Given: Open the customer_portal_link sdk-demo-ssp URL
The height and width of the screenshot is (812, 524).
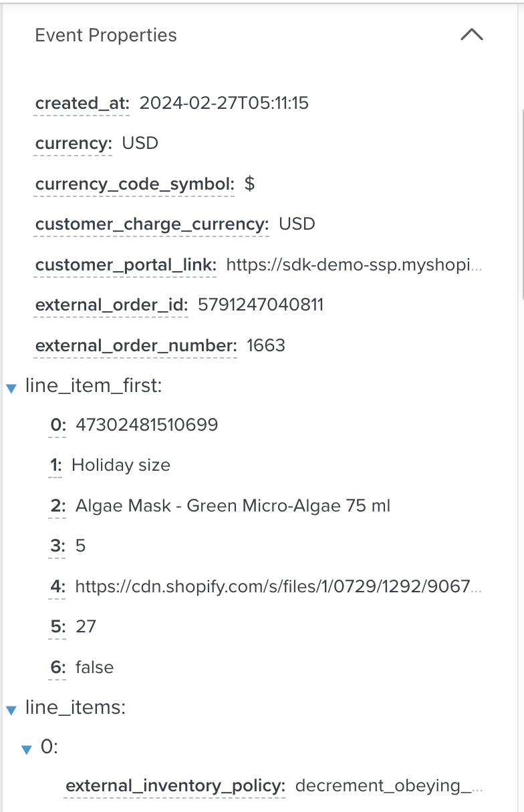Looking at the screenshot, I should (x=354, y=265).
